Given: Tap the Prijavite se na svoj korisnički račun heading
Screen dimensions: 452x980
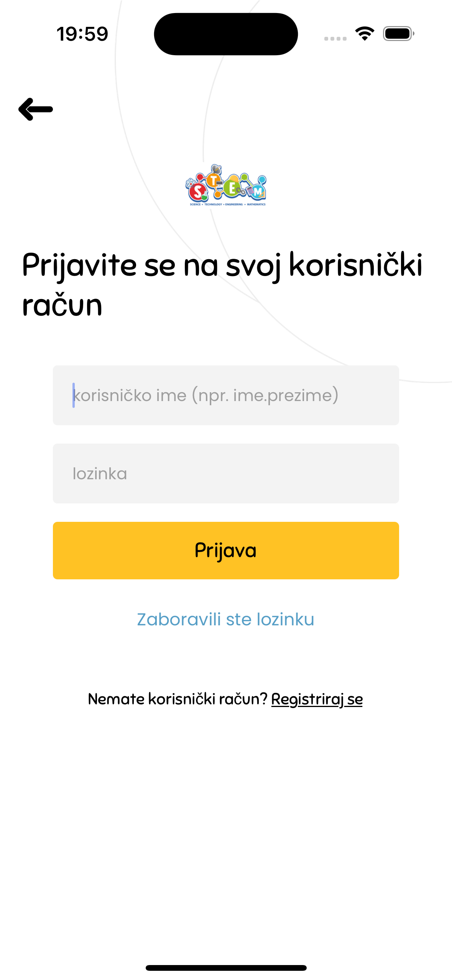Looking at the screenshot, I should pos(222,284).
